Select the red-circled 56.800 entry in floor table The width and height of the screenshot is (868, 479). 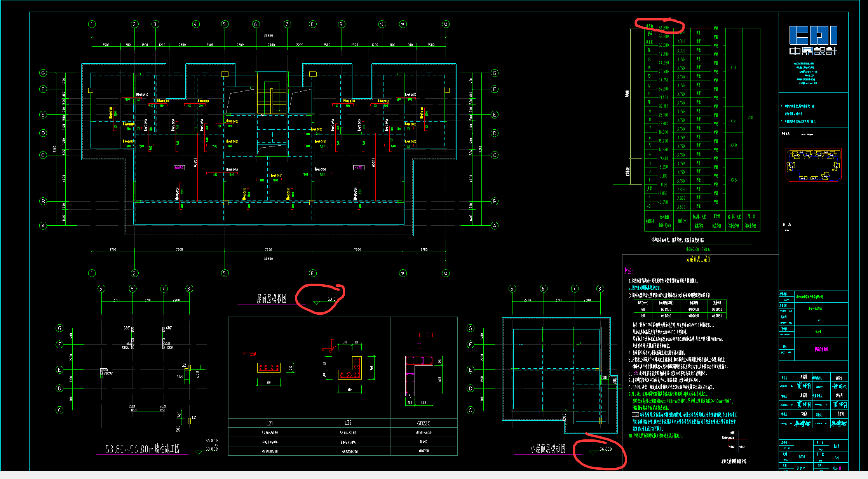coord(664,28)
